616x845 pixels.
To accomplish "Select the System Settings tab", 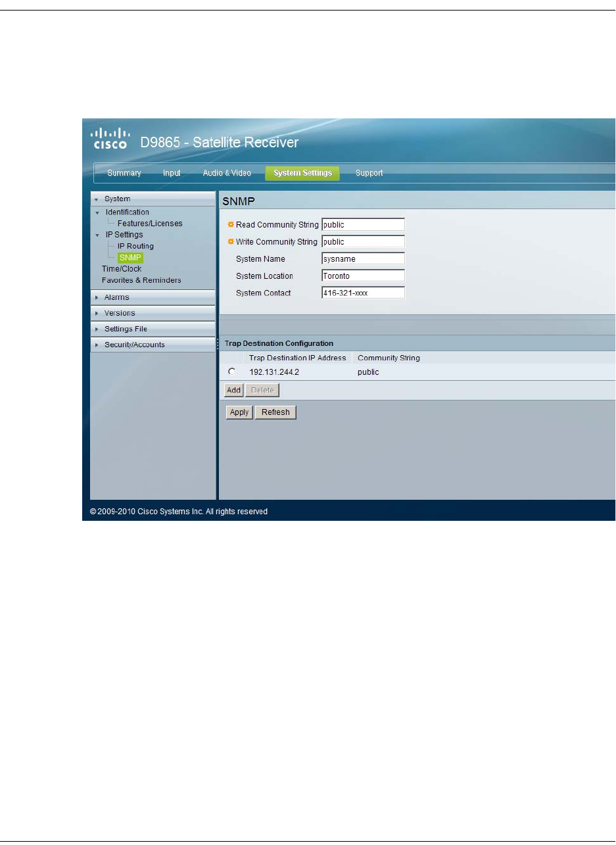I will pyautogui.click(x=302, y=173).
